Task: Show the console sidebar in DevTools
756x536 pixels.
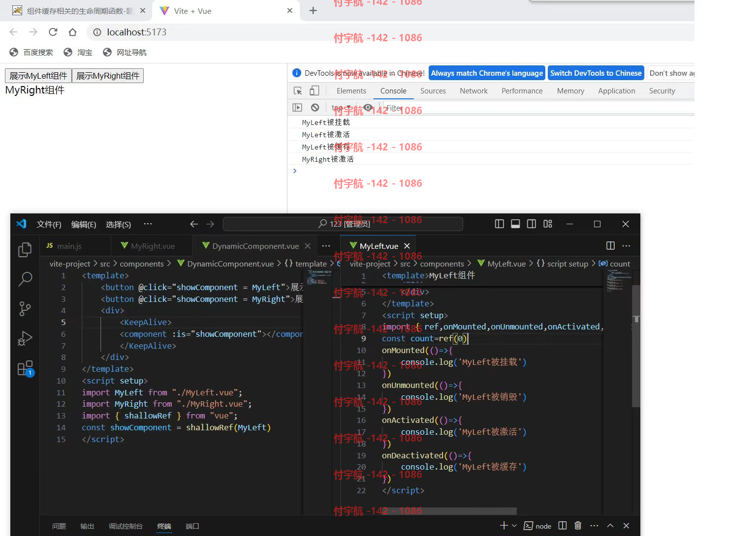Action: pos(297,108)
